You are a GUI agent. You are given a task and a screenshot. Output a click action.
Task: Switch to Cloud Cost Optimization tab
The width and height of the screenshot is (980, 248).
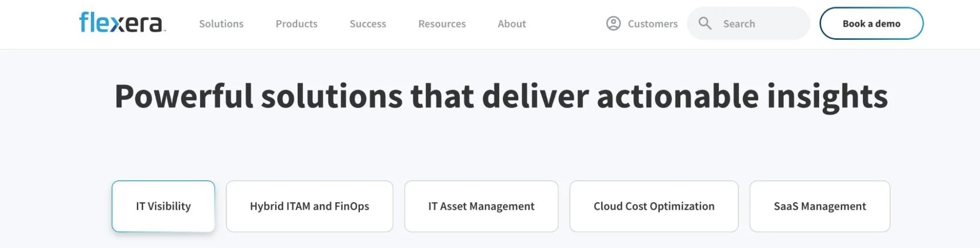coord(654,206)
